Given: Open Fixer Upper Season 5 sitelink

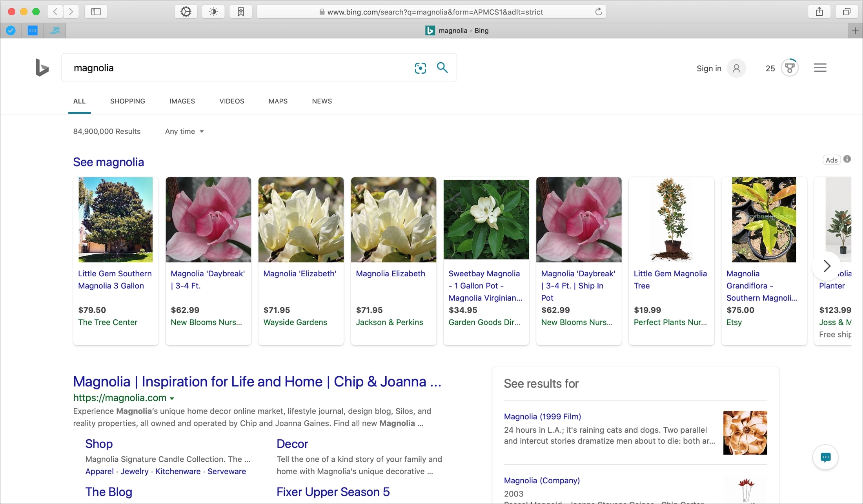Looking at the screenshot, I should pyautogui.click(x=333, y=492).
